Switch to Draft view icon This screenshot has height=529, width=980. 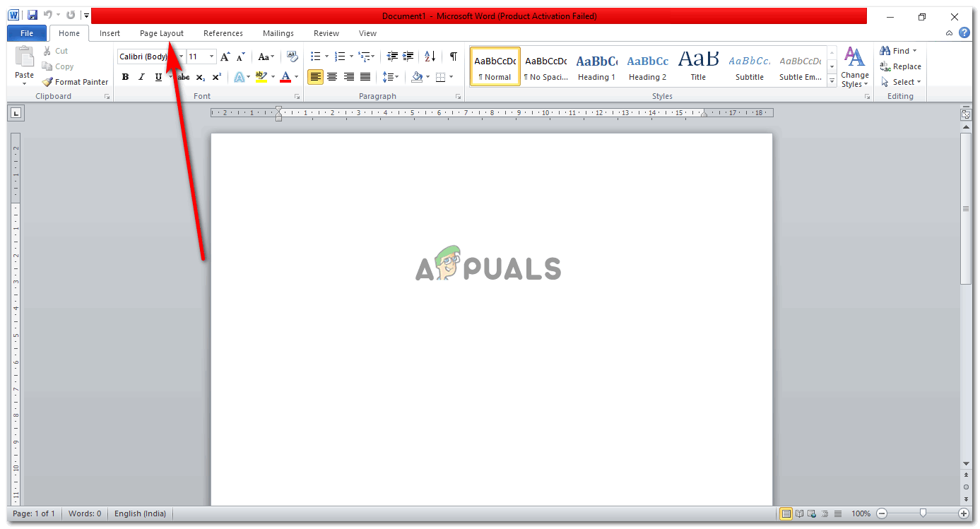tap(838, 513)
